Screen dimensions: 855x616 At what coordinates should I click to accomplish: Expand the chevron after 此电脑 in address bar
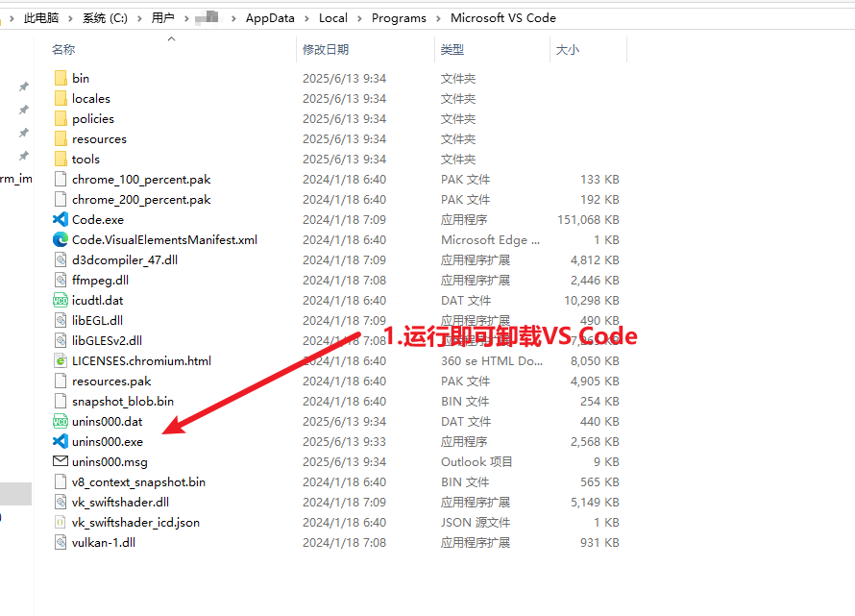[70, 18]
